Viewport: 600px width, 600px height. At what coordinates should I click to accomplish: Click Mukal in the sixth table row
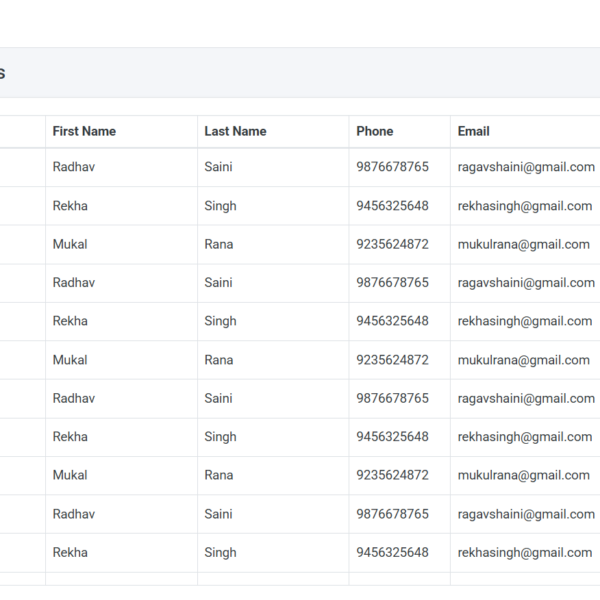click(x=70, y=360)
